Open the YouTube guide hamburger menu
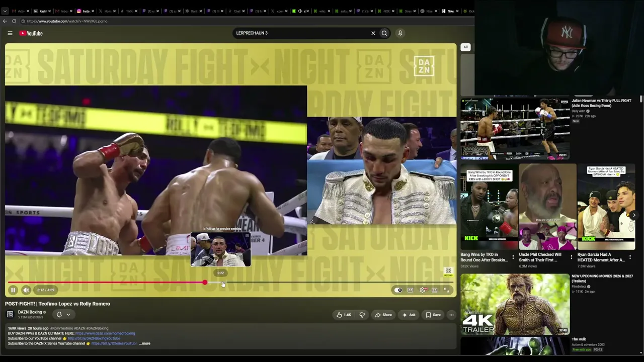This screenshot has height=362, width=644. pyautogui.click(x=10, y=33)
